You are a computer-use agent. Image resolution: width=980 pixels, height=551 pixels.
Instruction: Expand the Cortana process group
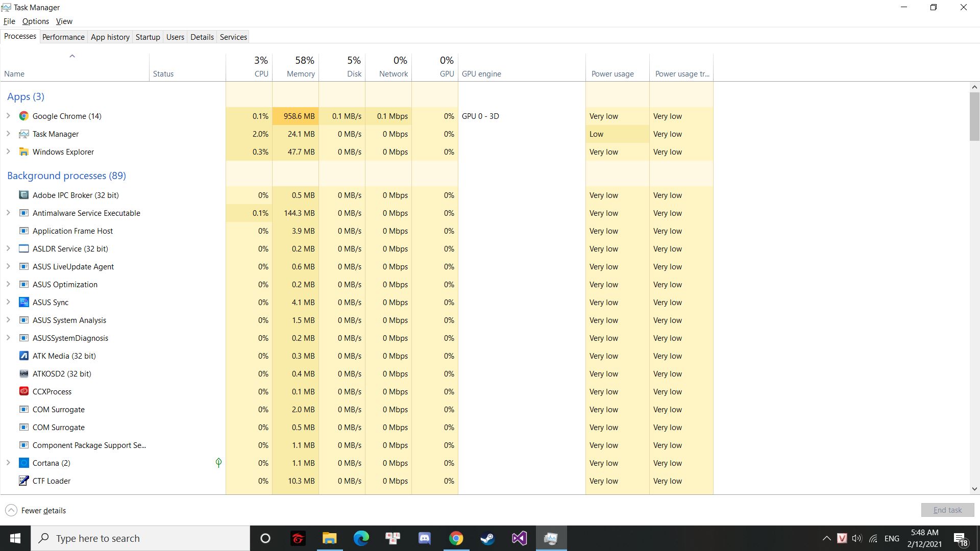(8, 463)
